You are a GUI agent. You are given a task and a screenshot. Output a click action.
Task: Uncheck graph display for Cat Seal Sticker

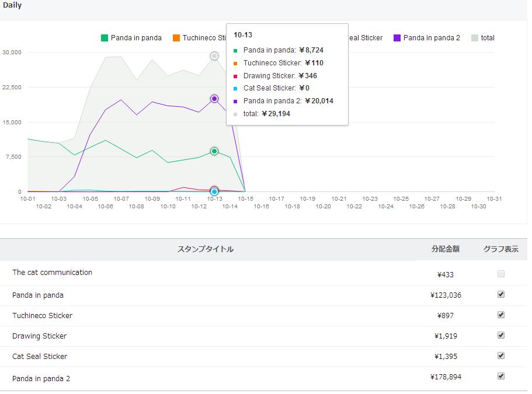[x=501, y=355]
